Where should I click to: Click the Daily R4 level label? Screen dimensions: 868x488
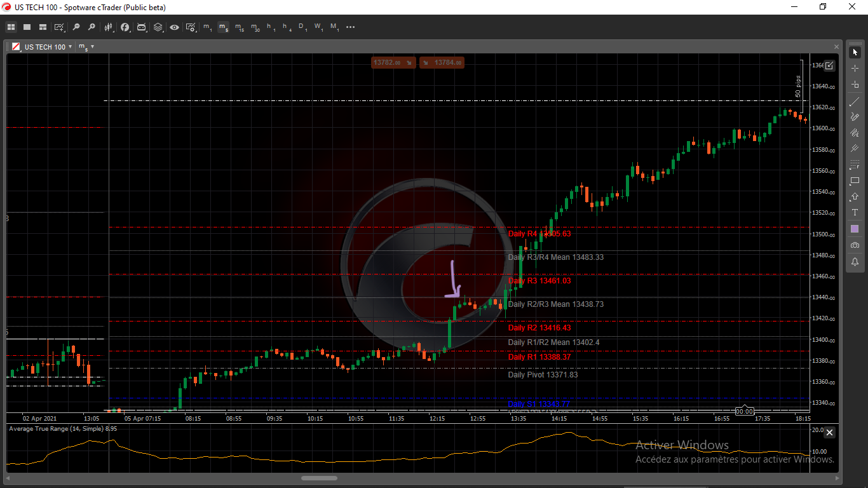[539, 234]
